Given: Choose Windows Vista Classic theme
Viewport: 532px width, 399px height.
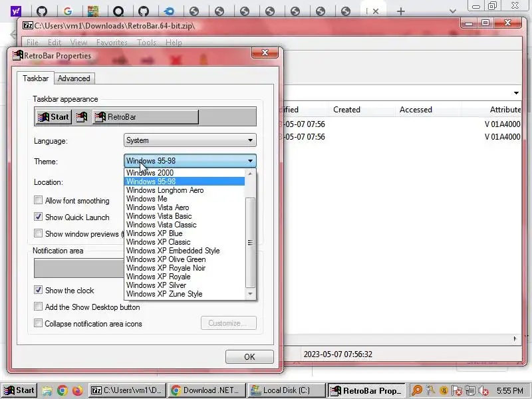Looking at the screenshot, I should [185, 225].
